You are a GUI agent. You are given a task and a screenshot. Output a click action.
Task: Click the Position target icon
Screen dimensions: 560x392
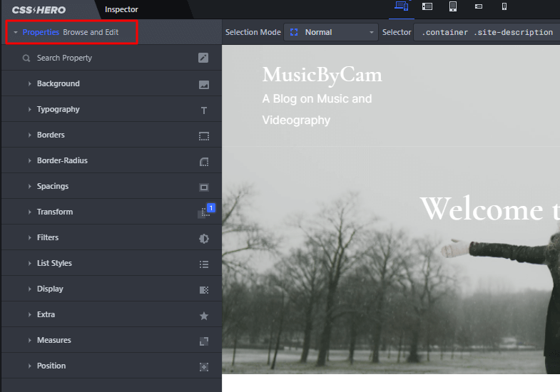204,367
